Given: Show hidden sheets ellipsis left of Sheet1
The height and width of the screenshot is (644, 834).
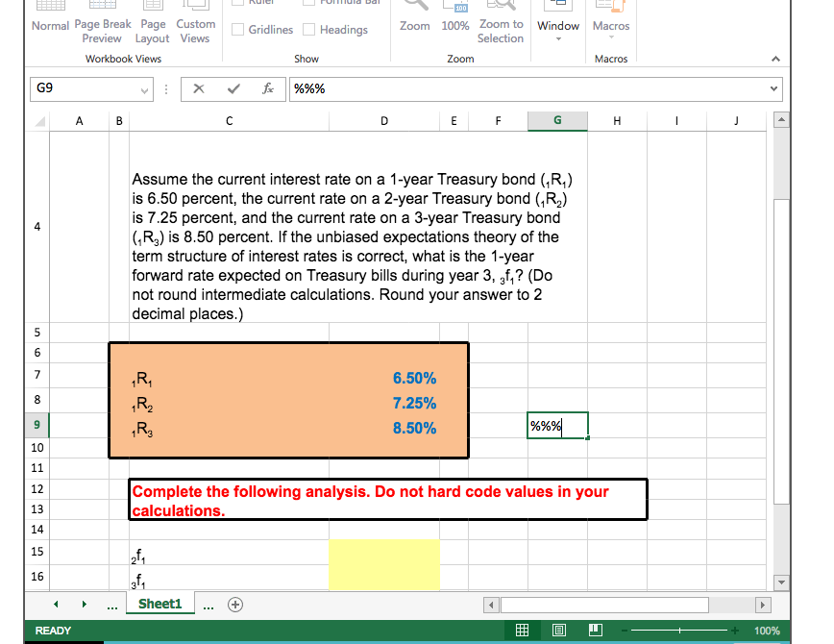Looking at the screenshot, I should pyautogui.click(x=111, y=607).
